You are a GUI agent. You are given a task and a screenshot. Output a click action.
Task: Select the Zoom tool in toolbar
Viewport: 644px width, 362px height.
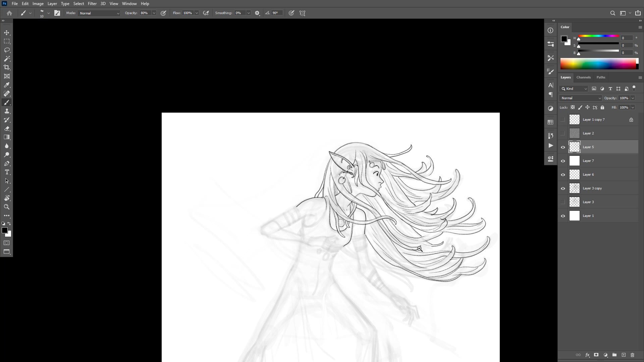click(x=7, y=207)
